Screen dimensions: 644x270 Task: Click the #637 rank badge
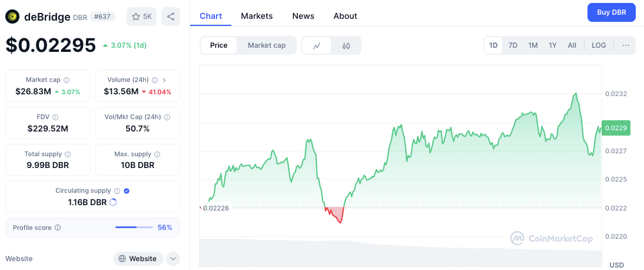[102, 17]
